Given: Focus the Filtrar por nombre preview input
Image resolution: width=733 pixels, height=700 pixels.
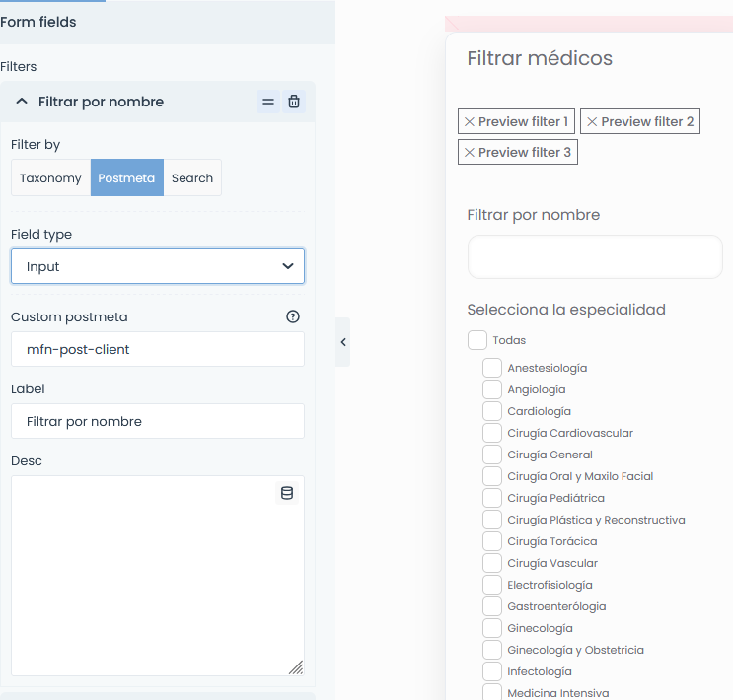Looking at the screenshot, I should (595, 257).
